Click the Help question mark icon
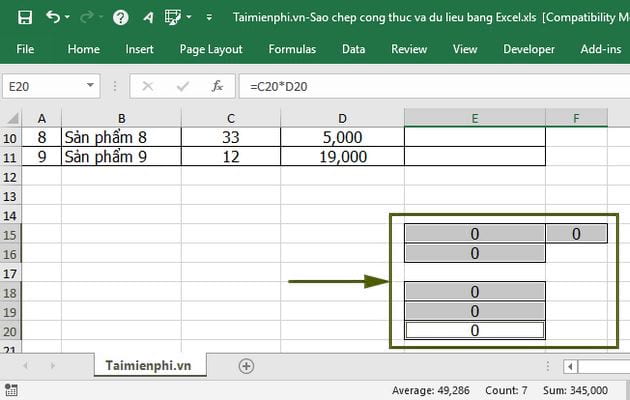The width and height of the screenshot is (630, 400). [x=121, y=17]
